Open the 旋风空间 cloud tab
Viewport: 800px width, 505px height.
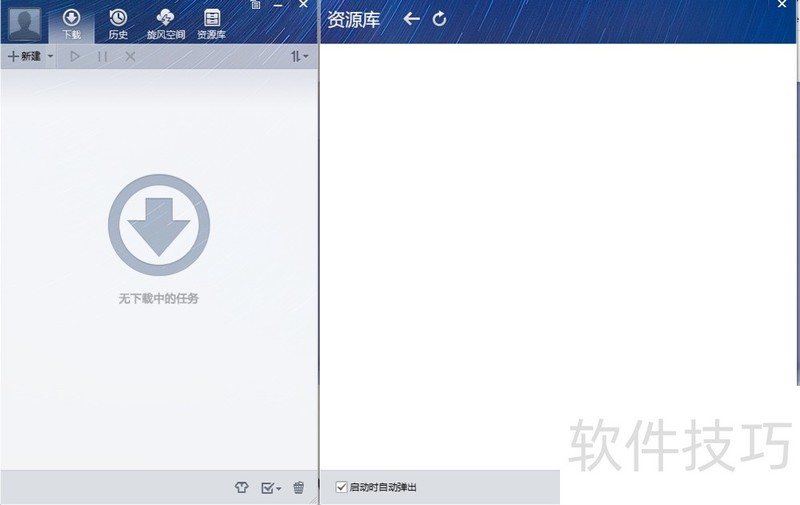point(165,24)
